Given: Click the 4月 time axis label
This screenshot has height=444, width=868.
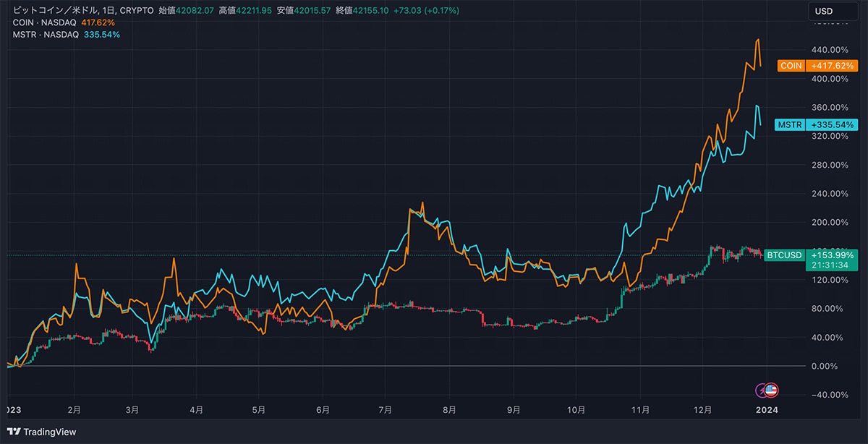Looking at the screenshot, I should point(197,409).
